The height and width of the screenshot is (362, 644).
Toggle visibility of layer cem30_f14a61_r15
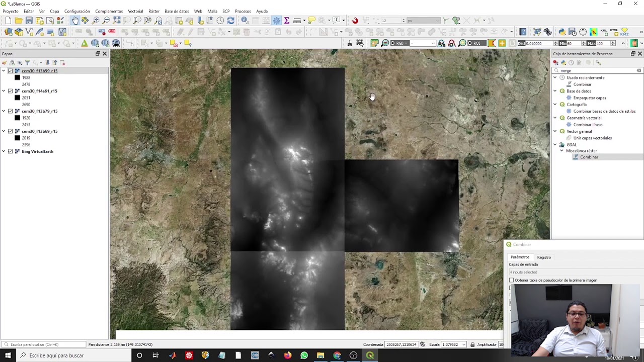(10, 91)
